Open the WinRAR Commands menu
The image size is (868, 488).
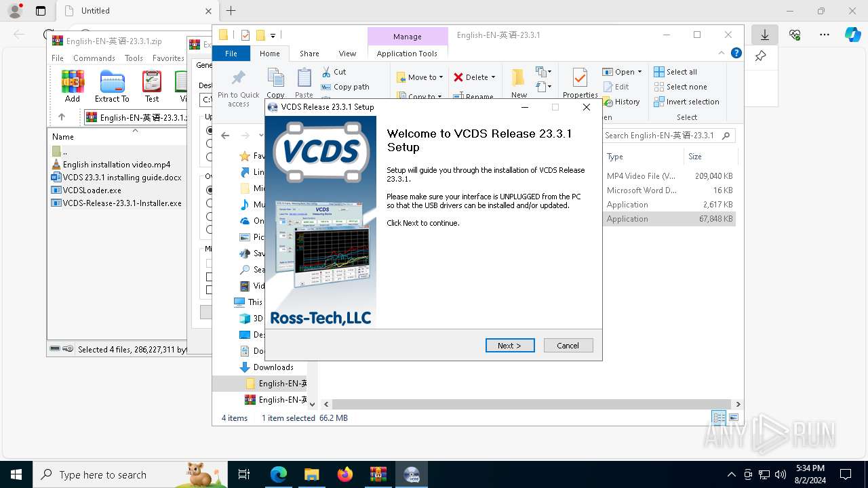[x=94, y=58]
